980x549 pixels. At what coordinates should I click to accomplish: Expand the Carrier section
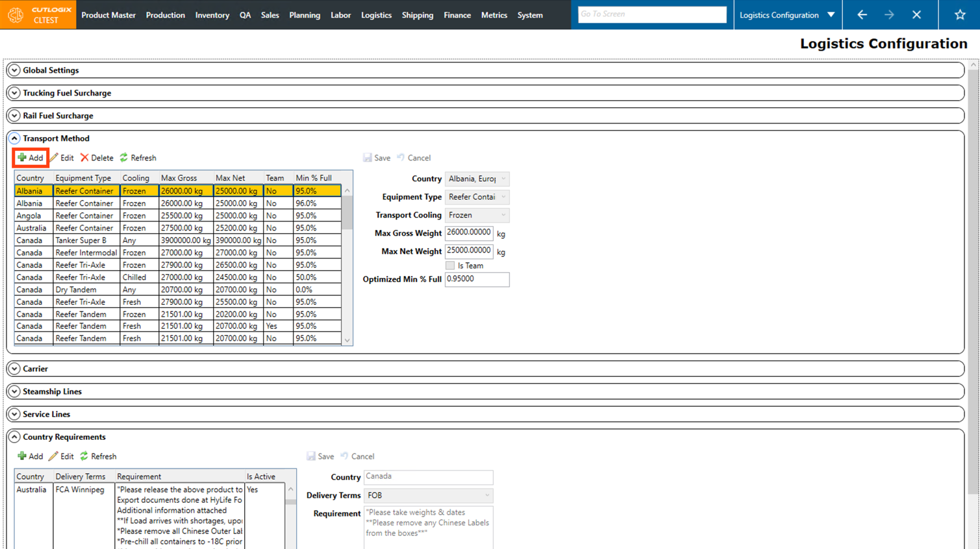click(x=14, y=368)
